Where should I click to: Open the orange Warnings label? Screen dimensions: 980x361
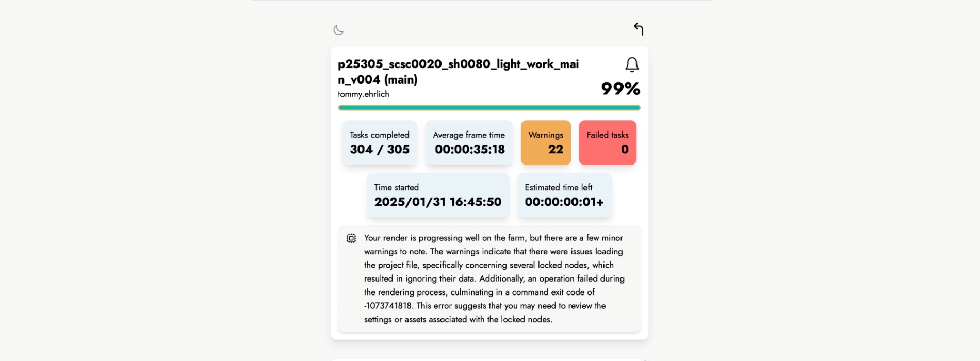[x=546, y=135]
